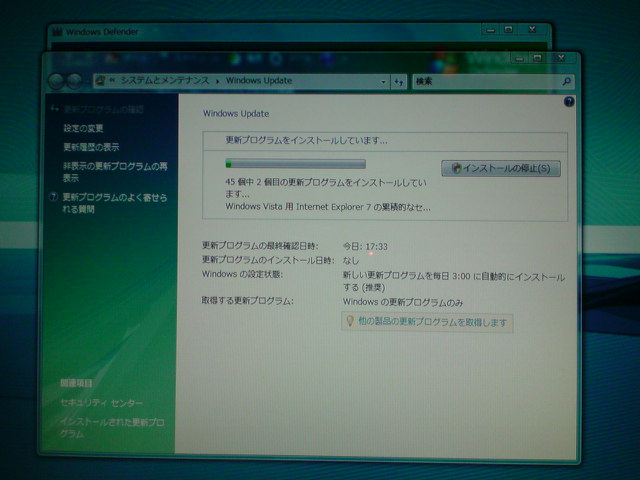This screenshot has width=640, height=480.
Task: Select システムとメンテナンス in the breadcrumb
Action: pyautogui.click(x=165, y=80)
